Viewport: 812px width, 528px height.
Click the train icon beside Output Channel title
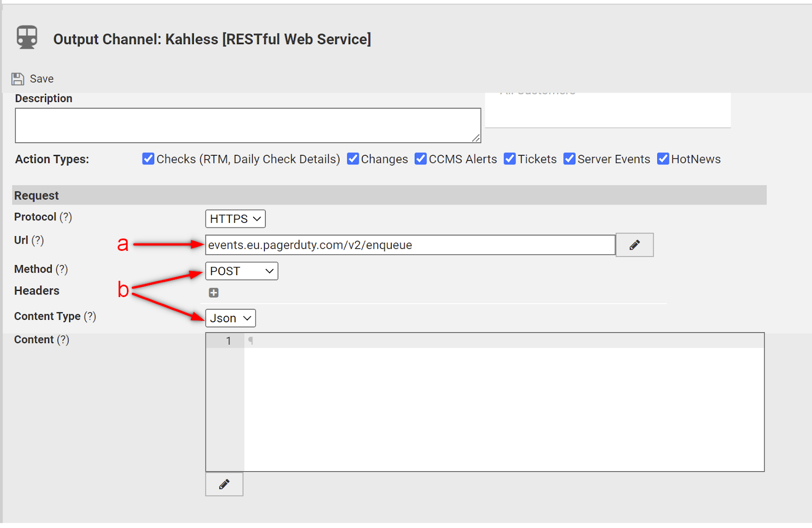pyautogui.click(x=27, y=38)
